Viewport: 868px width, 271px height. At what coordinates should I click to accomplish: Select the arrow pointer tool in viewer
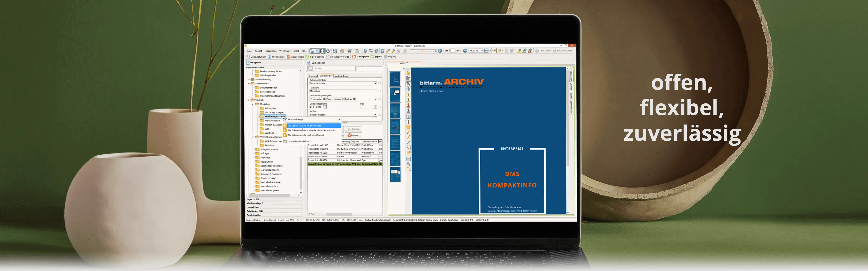pyautogui.click(x=408, y=84)
